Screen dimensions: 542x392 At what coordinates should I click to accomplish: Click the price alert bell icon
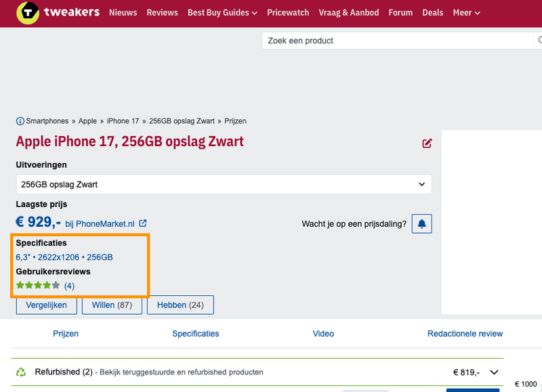421,223
